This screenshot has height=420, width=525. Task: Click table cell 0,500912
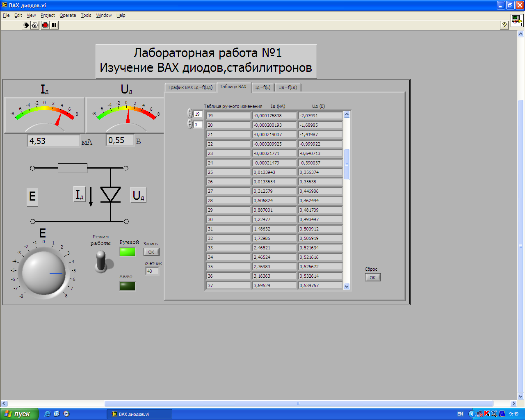(x=320, y=229)
